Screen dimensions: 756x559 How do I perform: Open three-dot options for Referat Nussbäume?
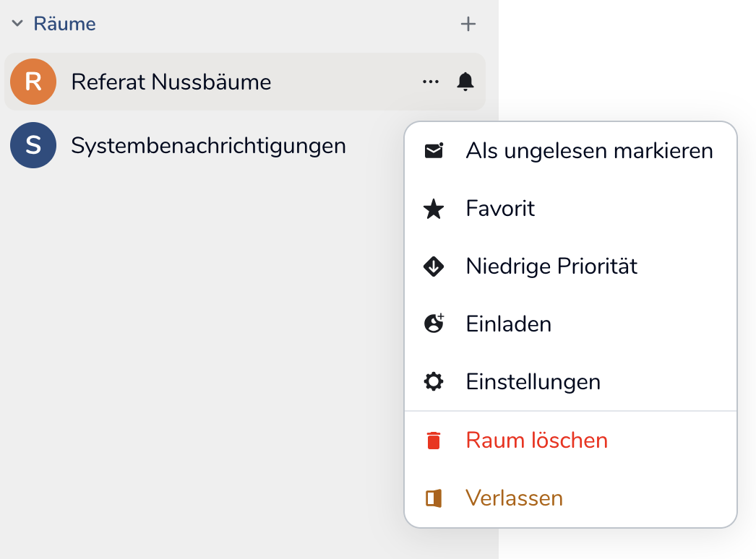431,82
